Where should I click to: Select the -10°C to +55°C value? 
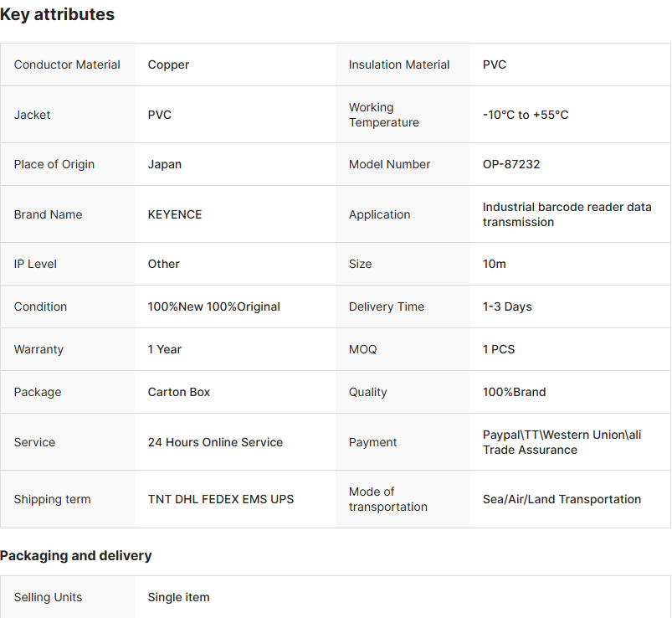tap(526, 115)
